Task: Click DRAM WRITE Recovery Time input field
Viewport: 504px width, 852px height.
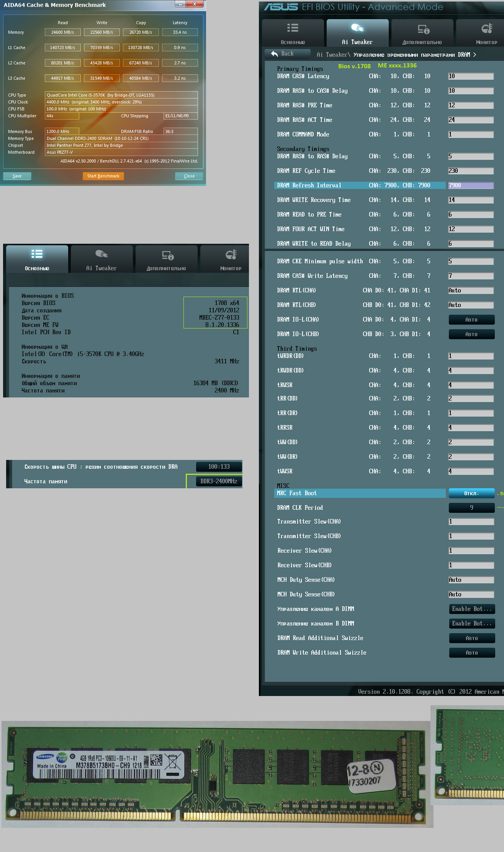Action: [471, 200]
